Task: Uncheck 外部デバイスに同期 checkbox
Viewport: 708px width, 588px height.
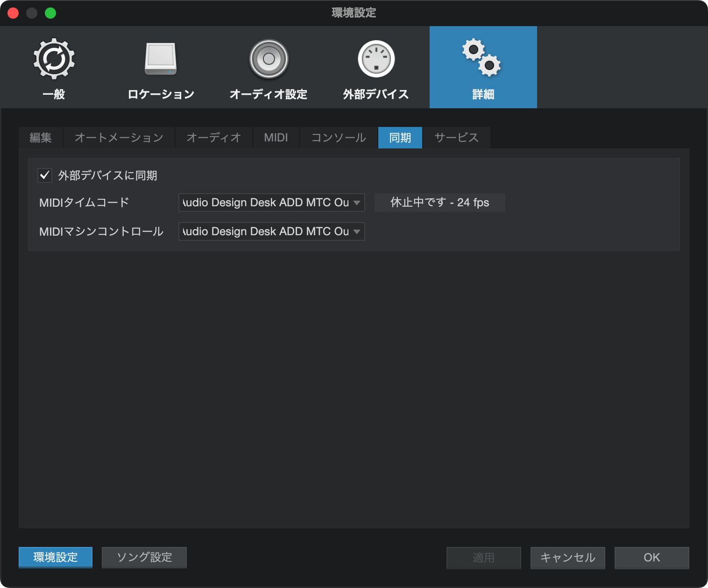Action: click(x=45, y=175)
